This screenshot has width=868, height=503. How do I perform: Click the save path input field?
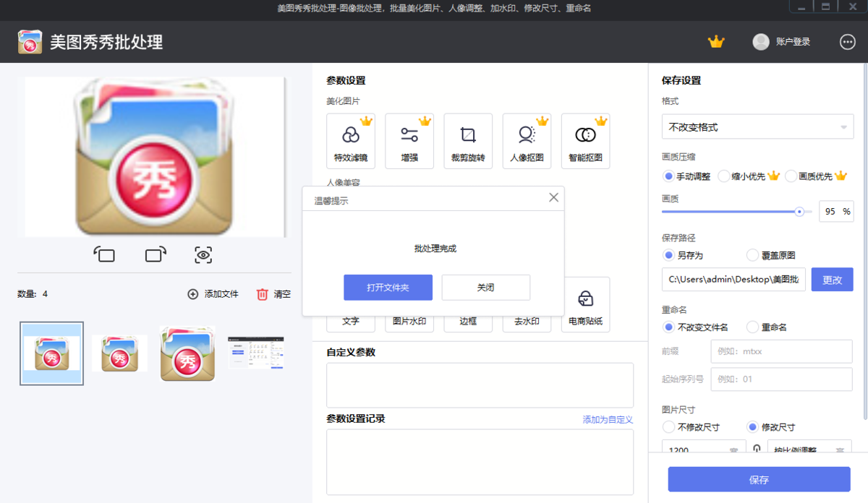click(734, 280)
